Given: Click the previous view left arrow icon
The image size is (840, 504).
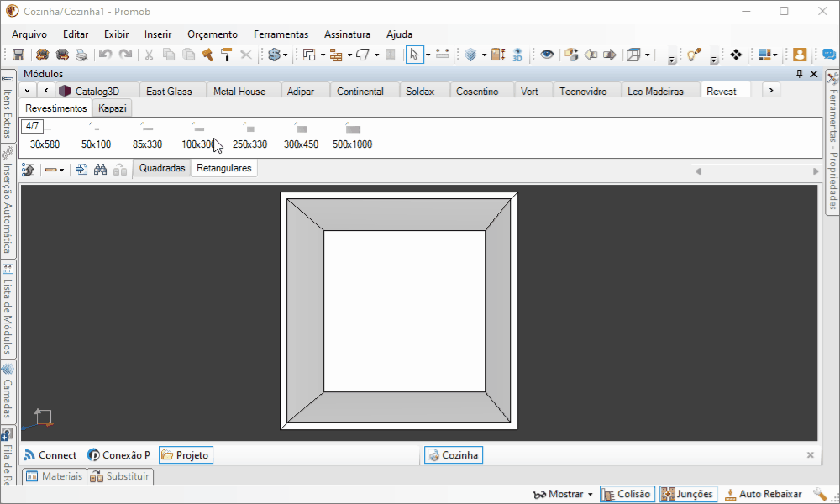Looking at the screenshot, I should pyautogui.click(x=591, y=55).
